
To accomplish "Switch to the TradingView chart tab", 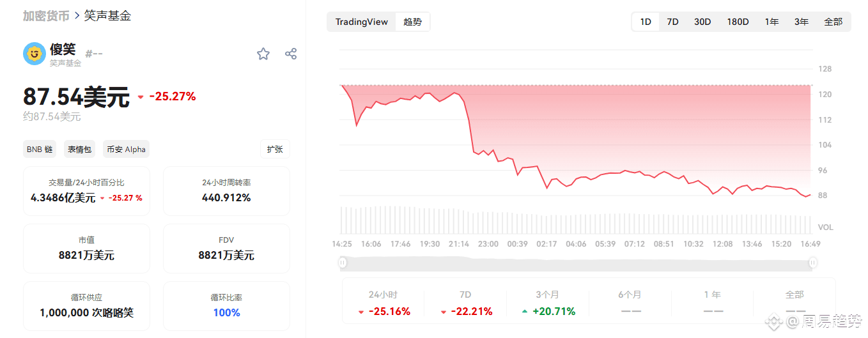I will pyautogui.click(x=362, y=22).
